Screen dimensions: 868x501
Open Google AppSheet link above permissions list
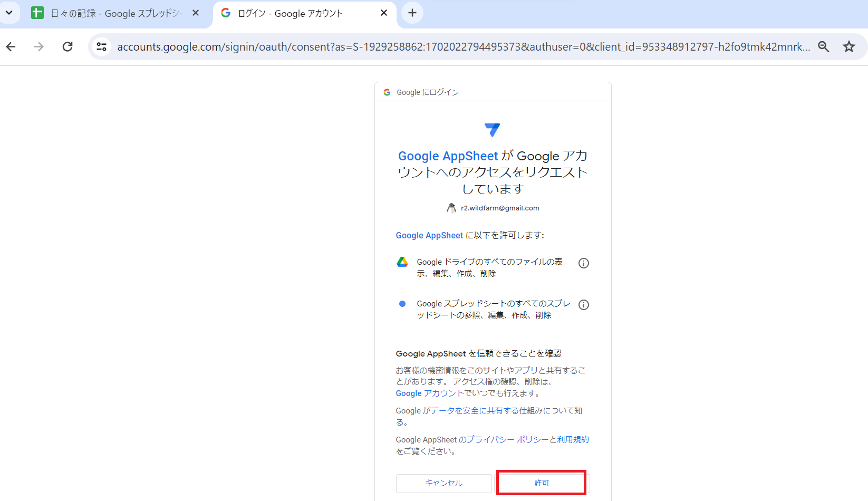pyautogui.click(x=429, y=235)
